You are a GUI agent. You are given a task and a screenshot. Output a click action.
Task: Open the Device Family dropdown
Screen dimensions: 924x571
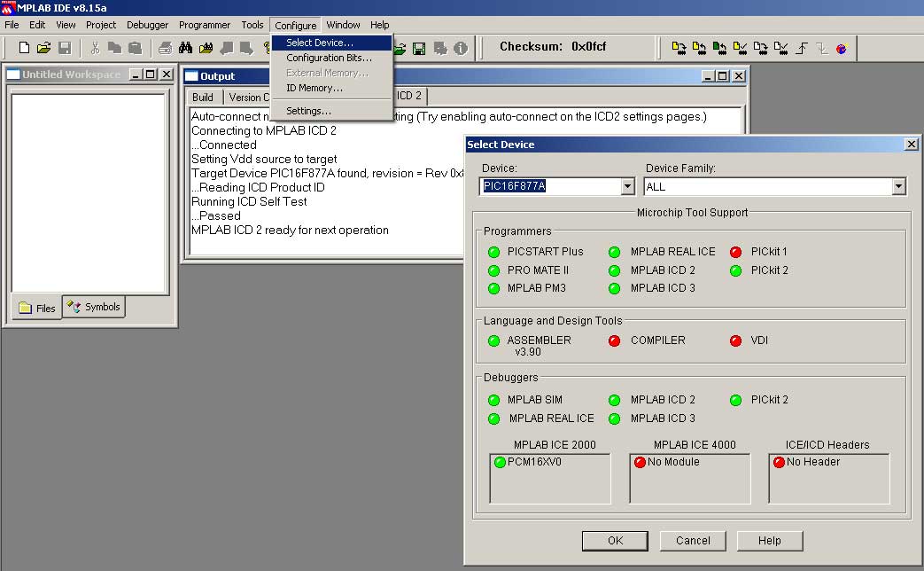pyautogui.click(x=898, y=187)
